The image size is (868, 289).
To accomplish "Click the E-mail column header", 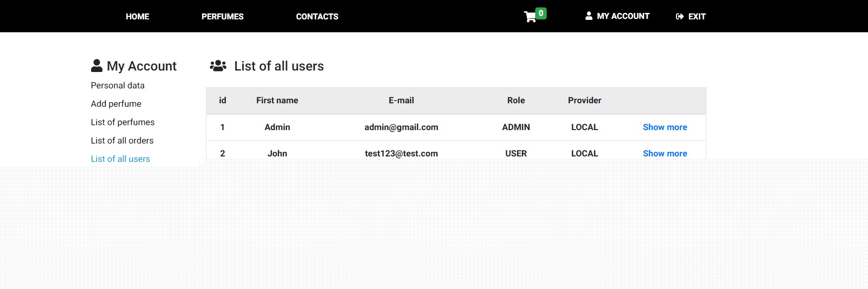I will (401, 100).
